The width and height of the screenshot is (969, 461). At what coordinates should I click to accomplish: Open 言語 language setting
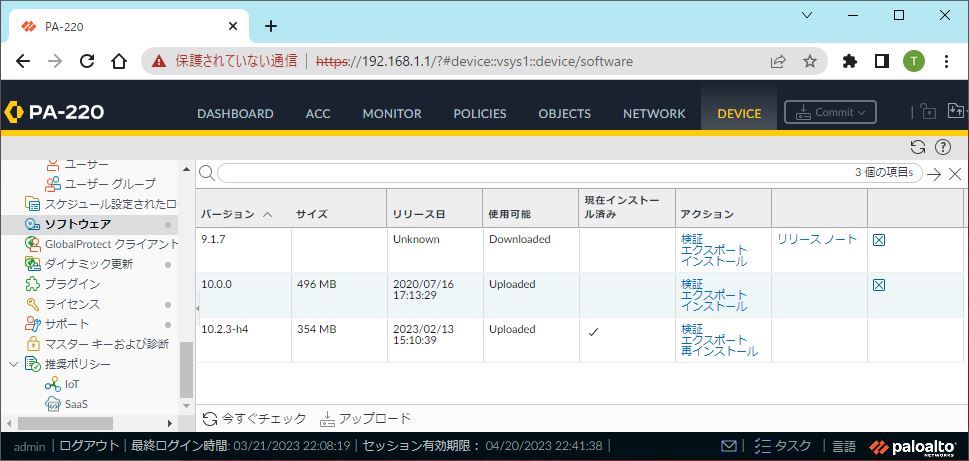(x=844, y=446)
